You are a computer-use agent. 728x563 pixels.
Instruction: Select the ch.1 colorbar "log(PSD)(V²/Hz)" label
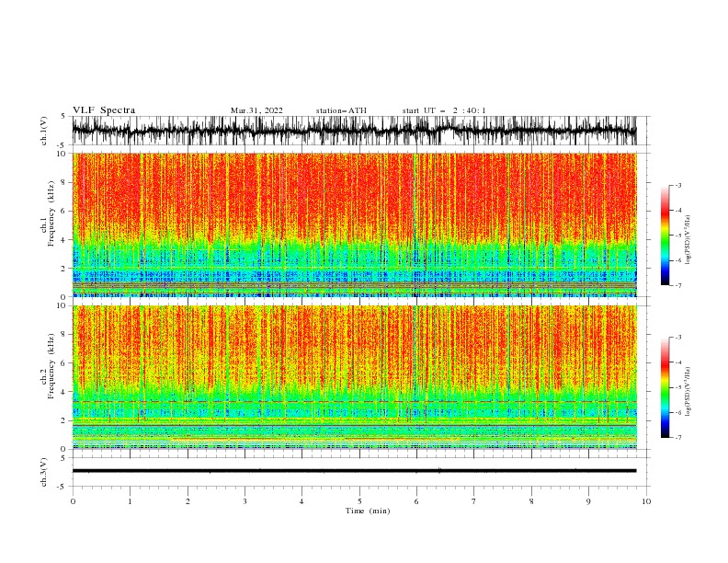pos(688,240)
